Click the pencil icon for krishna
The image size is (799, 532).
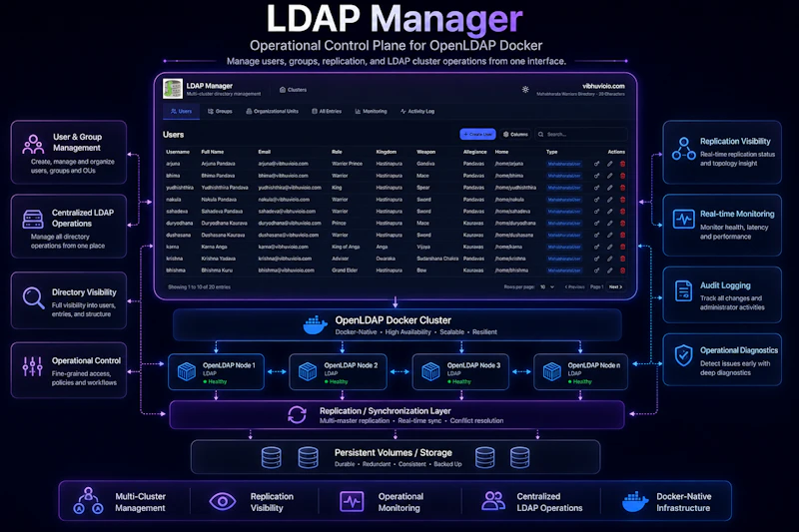coord(609,259)
